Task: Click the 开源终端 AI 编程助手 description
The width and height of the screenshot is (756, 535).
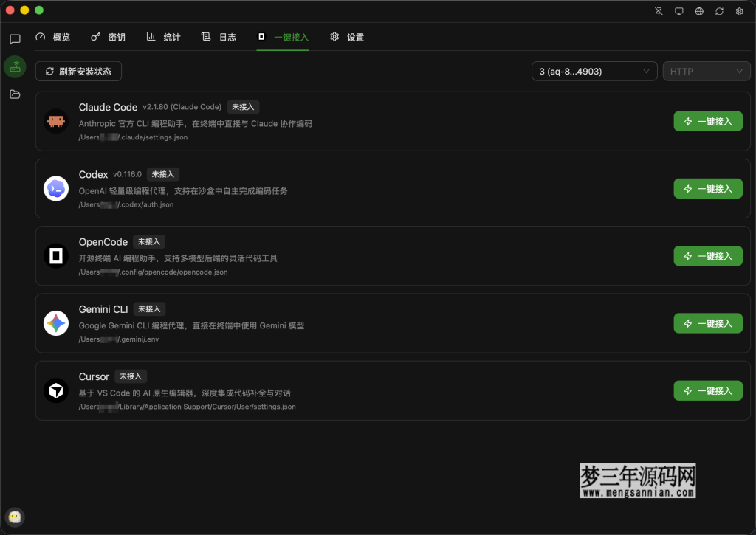Action: click(178, 259)
